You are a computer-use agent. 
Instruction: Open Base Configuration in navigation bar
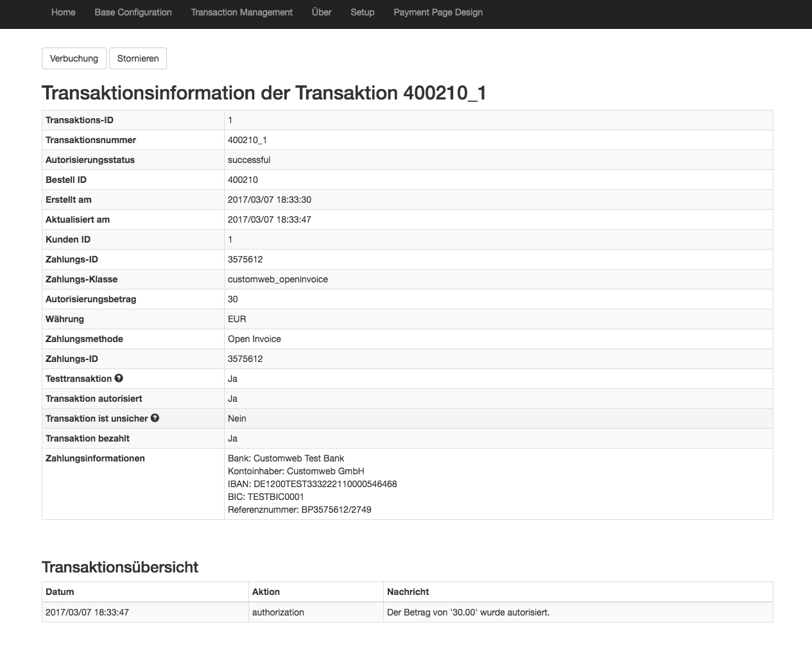coord(133,12)
